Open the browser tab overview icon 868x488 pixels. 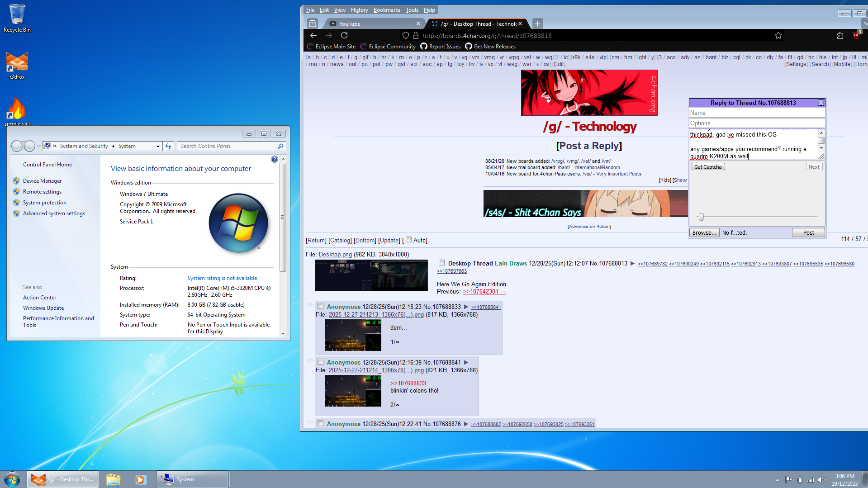coord(312,24)
